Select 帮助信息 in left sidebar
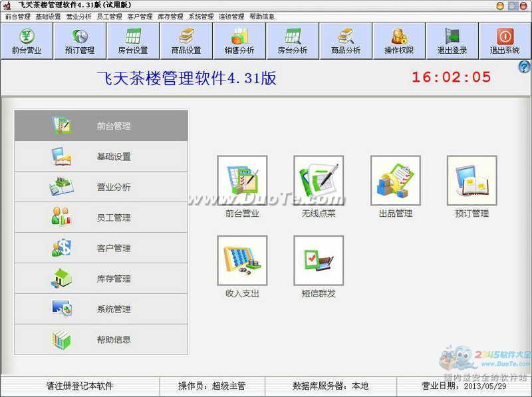 click(101, 340)
